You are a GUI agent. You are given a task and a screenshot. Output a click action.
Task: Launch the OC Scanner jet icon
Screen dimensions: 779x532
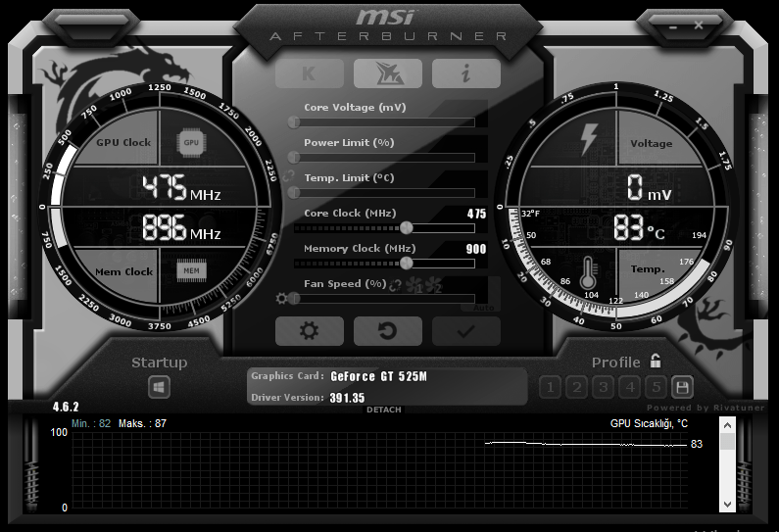tap(388, 73)
